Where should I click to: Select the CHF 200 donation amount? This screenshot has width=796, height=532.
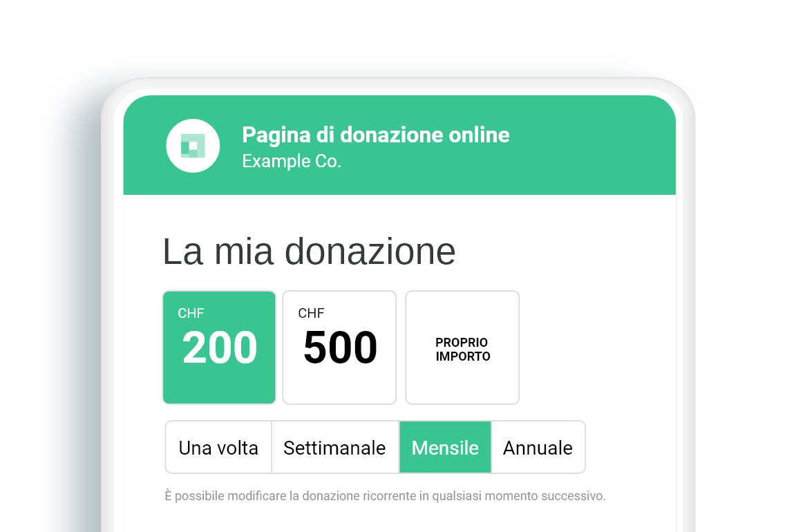click(219, 348)
